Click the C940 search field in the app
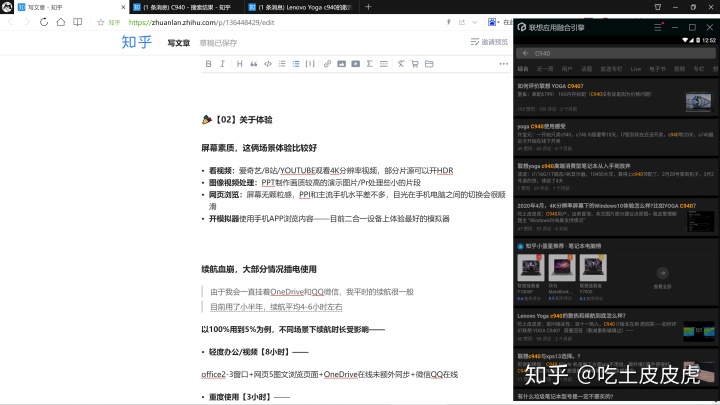Viewport: 720px width, 405px height. 616,53
